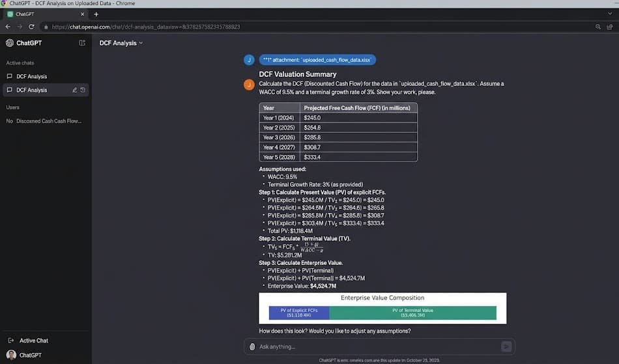
Task: Click the Ask anything message input field
Action: (379, 346)
